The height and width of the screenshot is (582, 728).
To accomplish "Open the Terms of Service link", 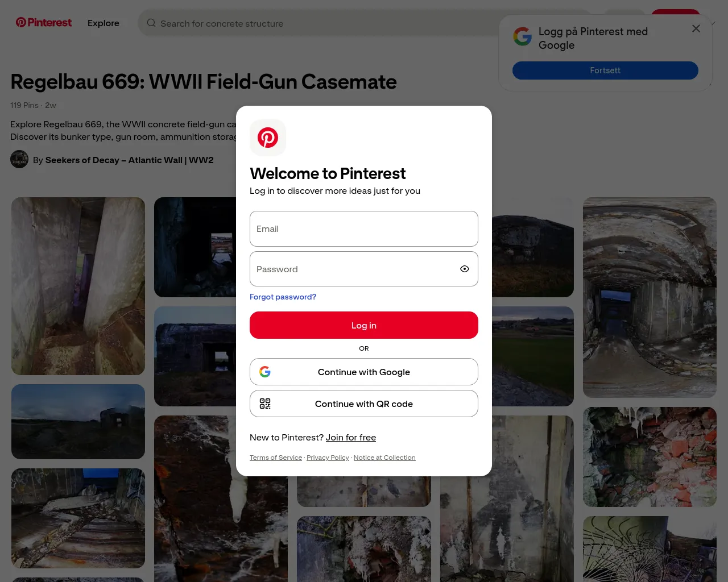I will (x=276, y=458).
